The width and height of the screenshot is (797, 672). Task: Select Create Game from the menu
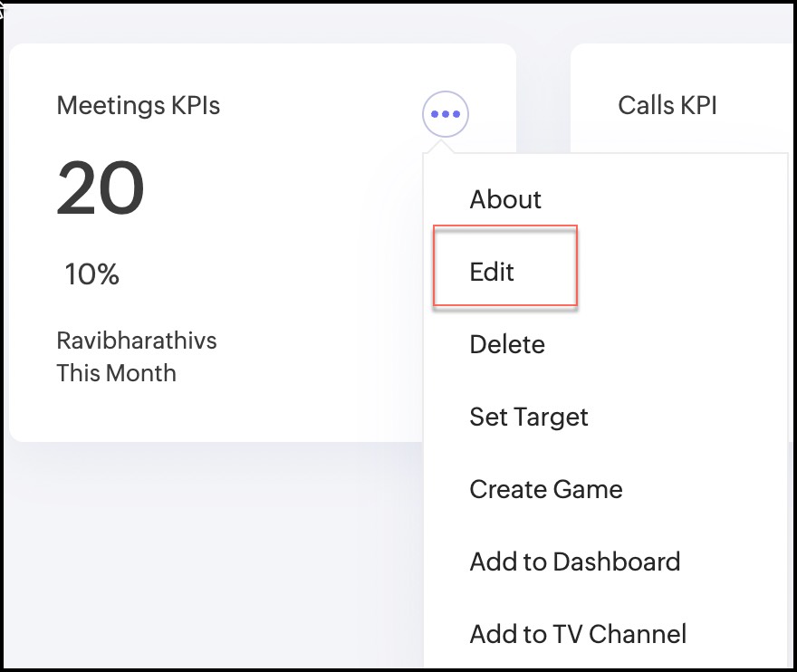[x=545, y=489]
